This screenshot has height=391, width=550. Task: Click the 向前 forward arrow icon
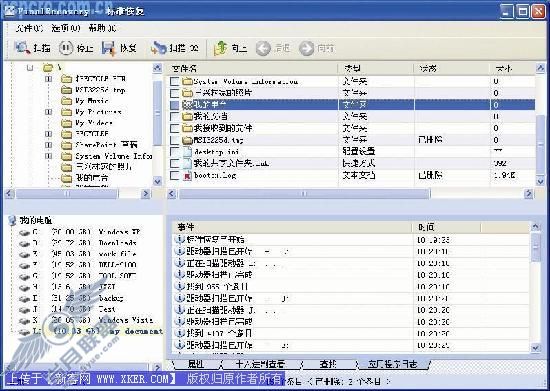click(306, 48)
